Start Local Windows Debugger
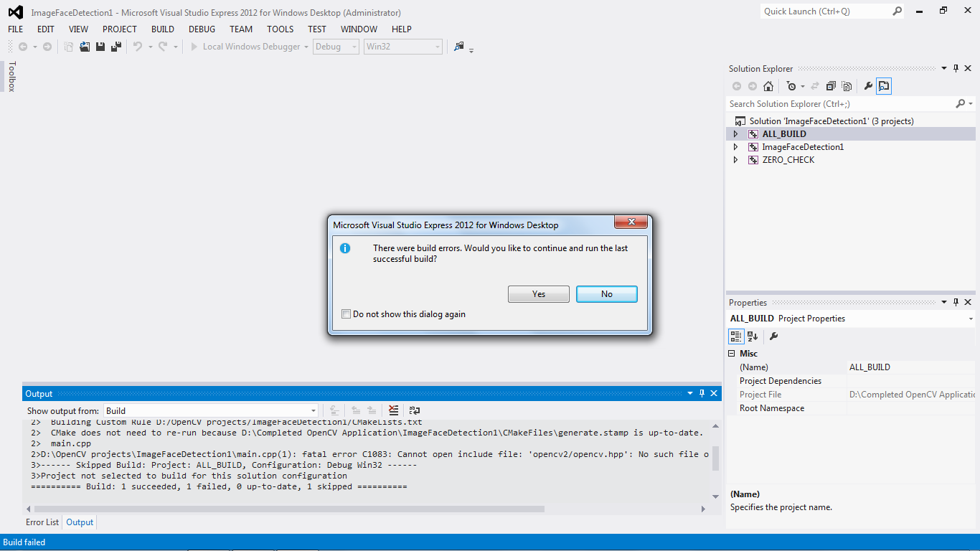This screenshot has height=551, width=980. click(245, 47)
